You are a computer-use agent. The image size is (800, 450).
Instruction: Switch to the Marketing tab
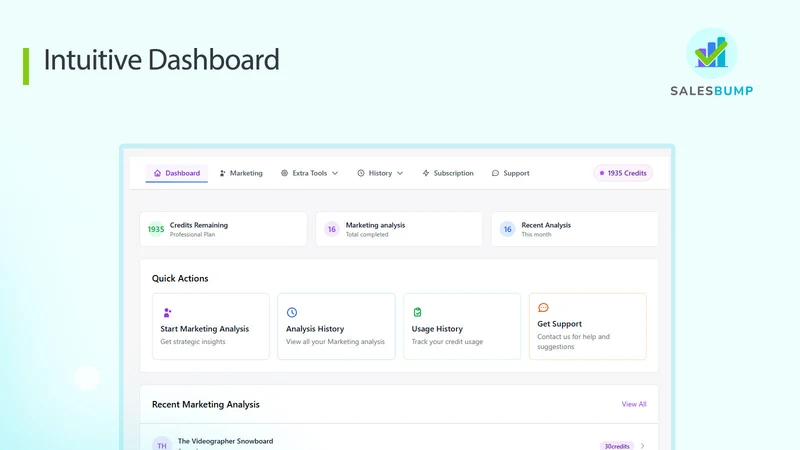coord(241,173)
